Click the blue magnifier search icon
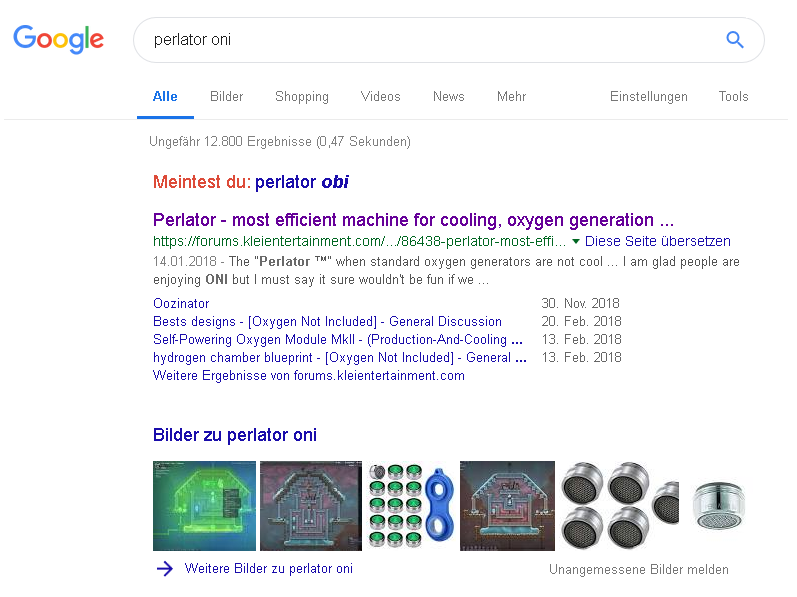Image resolution: width=797 pixels, height=597 pixels. tap(735, 40)
